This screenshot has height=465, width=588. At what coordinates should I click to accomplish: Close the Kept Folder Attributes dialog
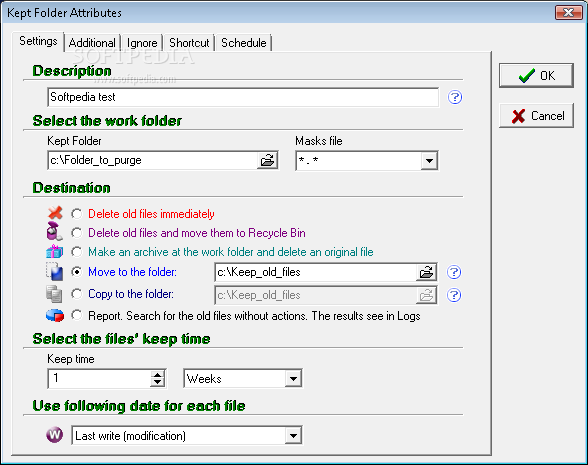(568, 12)
